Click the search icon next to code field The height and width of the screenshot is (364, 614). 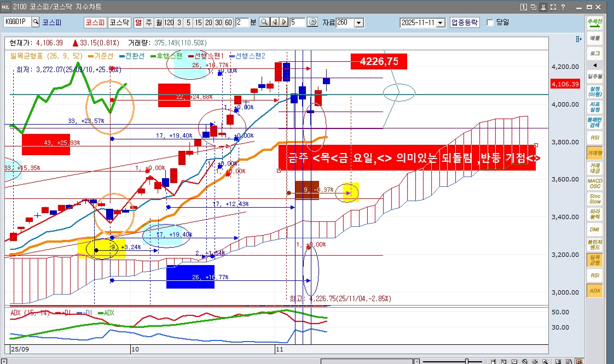pos(36,22)
